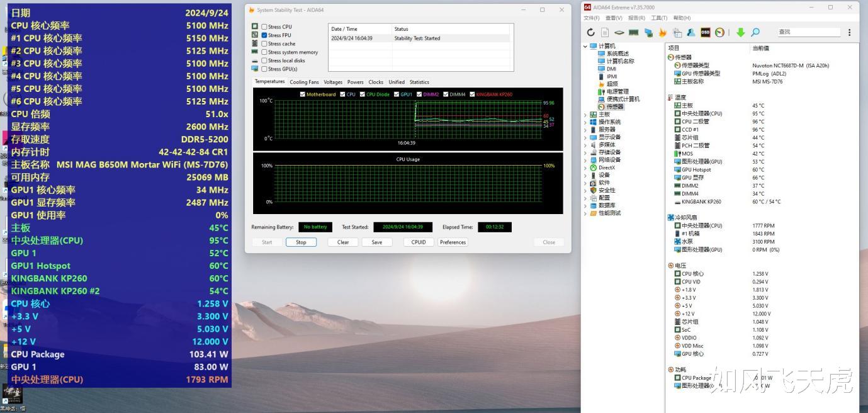Image resolution: width=868 pixels, height=413 pixels.
Task: Open the CPUID button
Action: point(419,242)
